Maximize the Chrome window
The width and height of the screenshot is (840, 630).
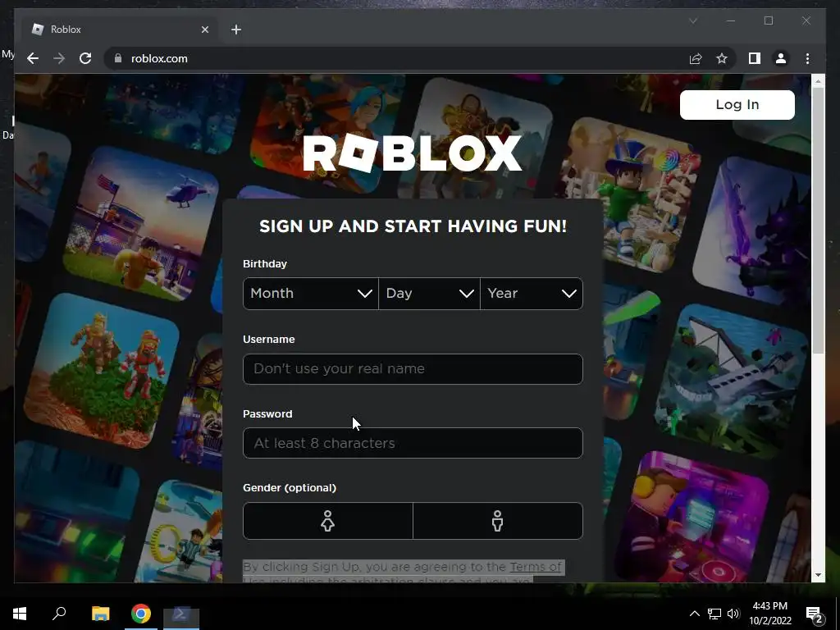(768, 21)
